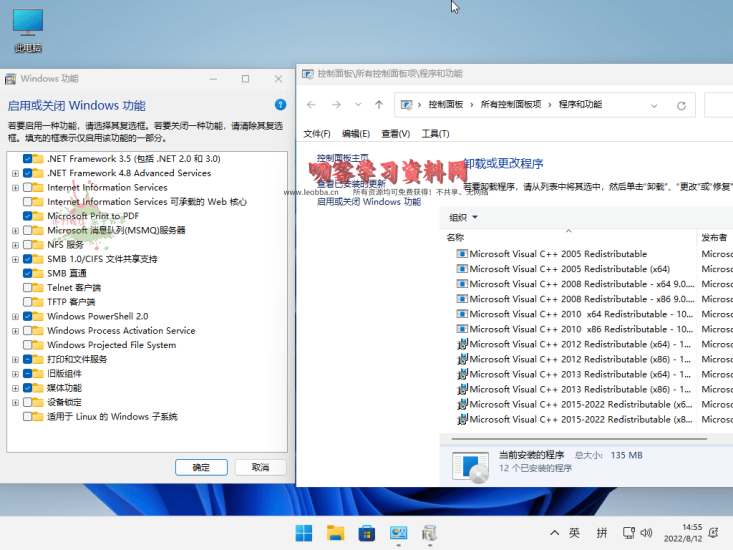The width and height of the screenshot is (733, 550).
Task: Expand Microsoft 消息队列(MSMQ)服务器 node
Action: (15, 231)
